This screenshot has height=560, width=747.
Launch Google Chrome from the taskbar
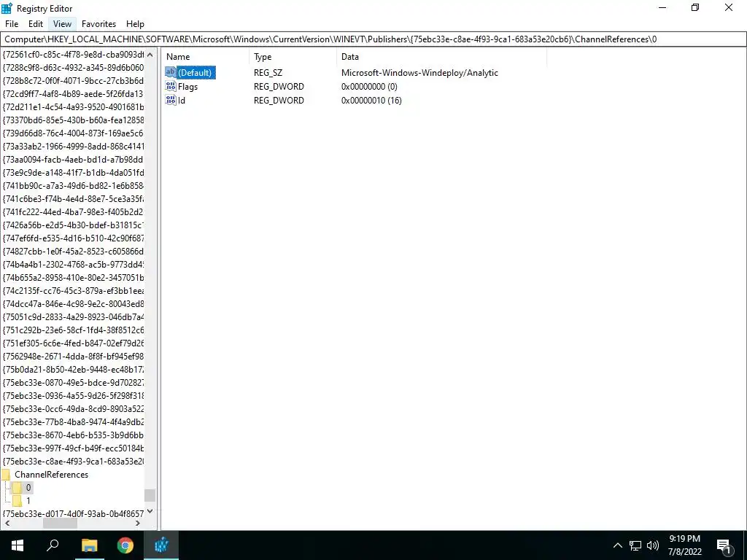(125, 545)
